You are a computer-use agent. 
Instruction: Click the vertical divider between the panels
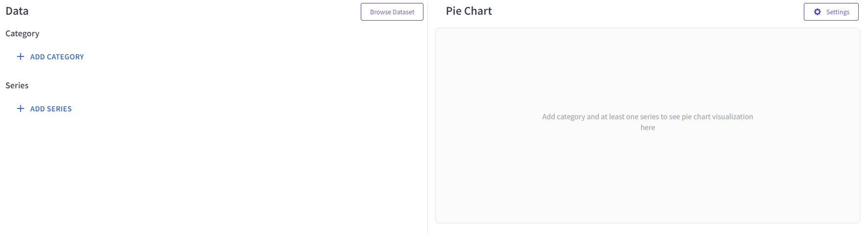point(427,118)
